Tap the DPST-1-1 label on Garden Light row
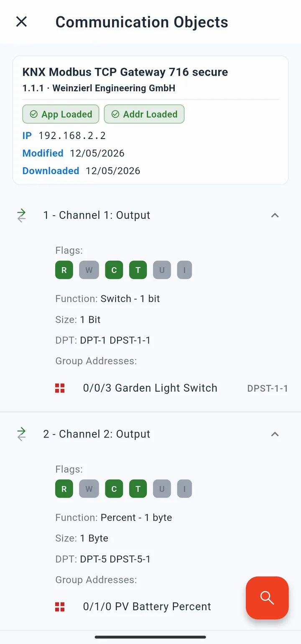Image resolution: width=301 pixels, height=644 pixels. (268, 389)
